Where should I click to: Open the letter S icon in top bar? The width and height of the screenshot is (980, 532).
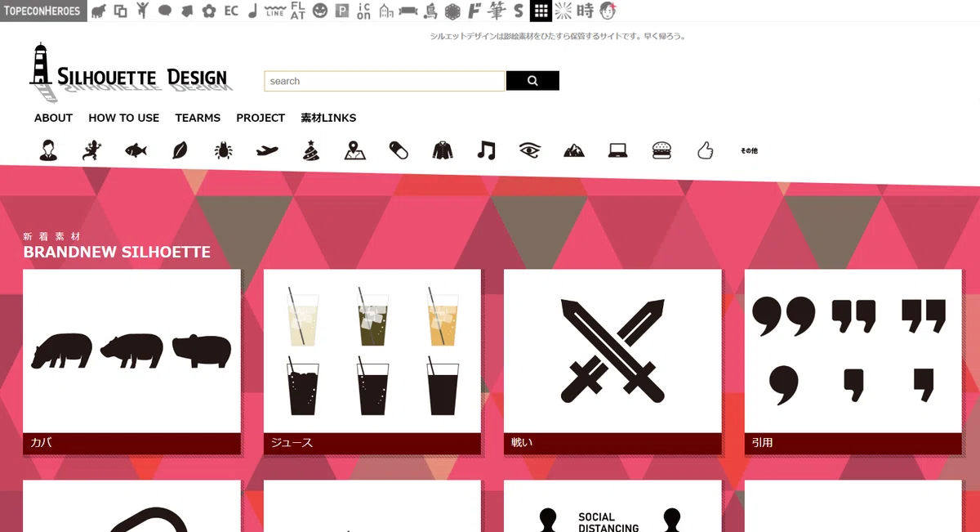pos(519,11)
